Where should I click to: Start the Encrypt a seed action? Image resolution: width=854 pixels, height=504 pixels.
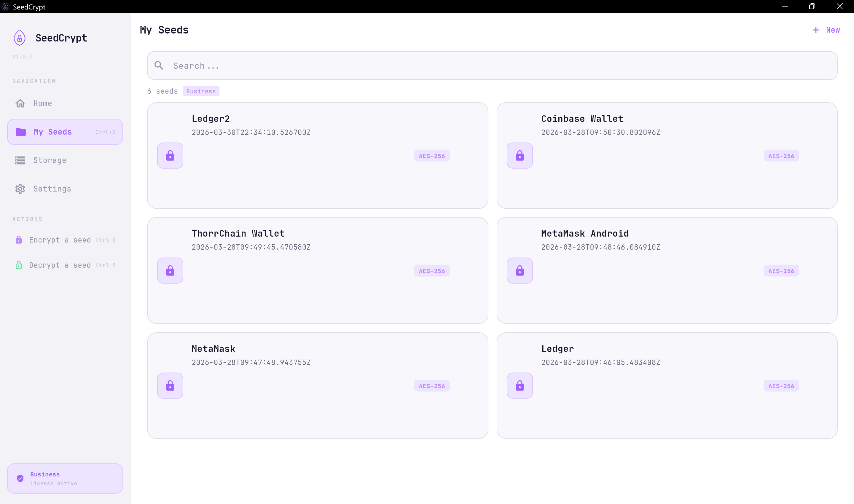60,240
